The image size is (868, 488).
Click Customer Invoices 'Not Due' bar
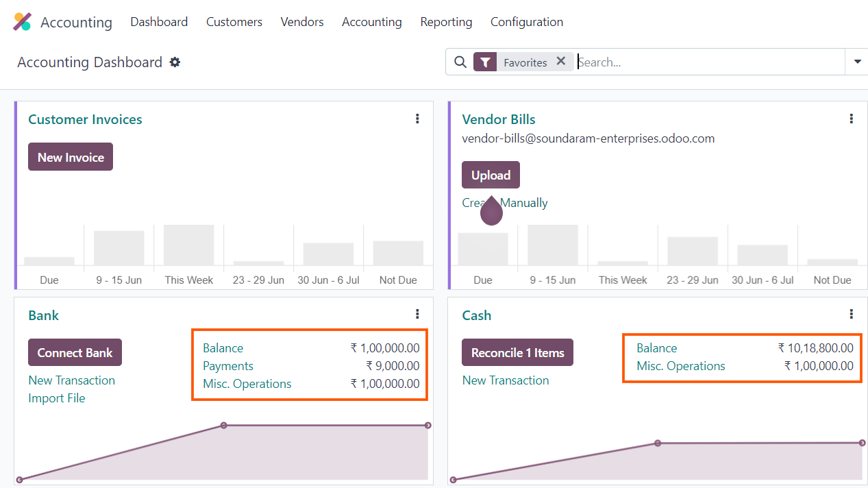(398, 253)
